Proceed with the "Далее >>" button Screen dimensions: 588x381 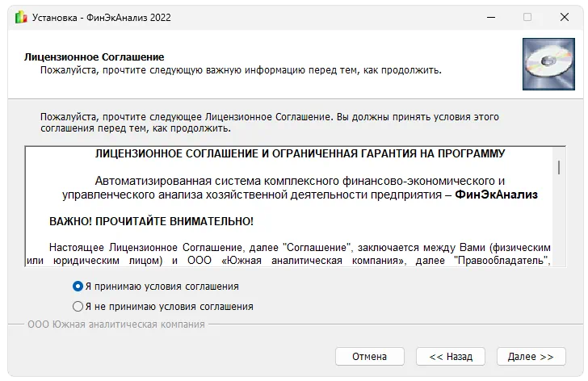(531, 356)
